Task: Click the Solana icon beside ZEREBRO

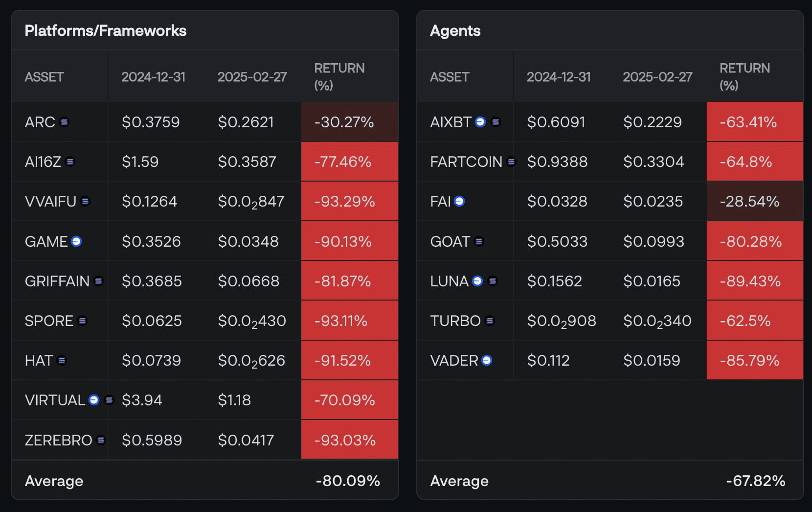Action: (x=101, y=440)
